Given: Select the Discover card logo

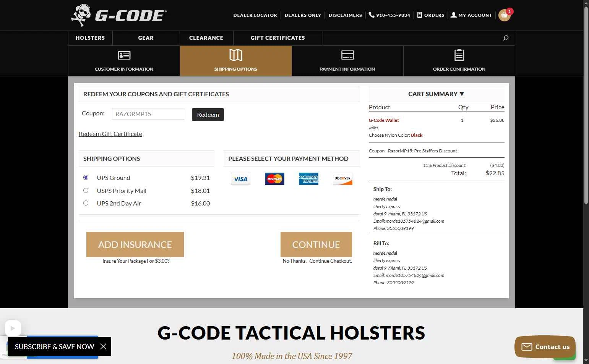Looking at the screenshot, I should coord(342,179).
